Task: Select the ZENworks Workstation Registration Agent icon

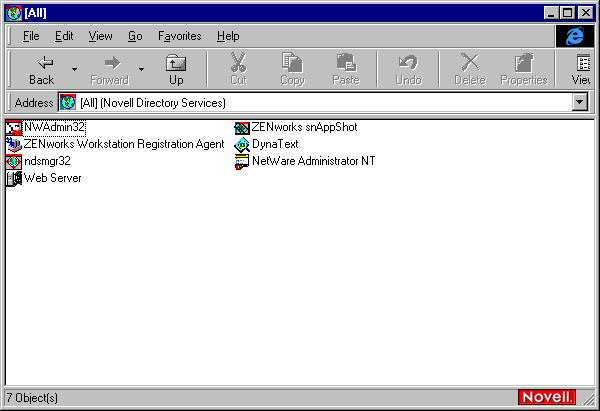Action: [x=14, y=144]
